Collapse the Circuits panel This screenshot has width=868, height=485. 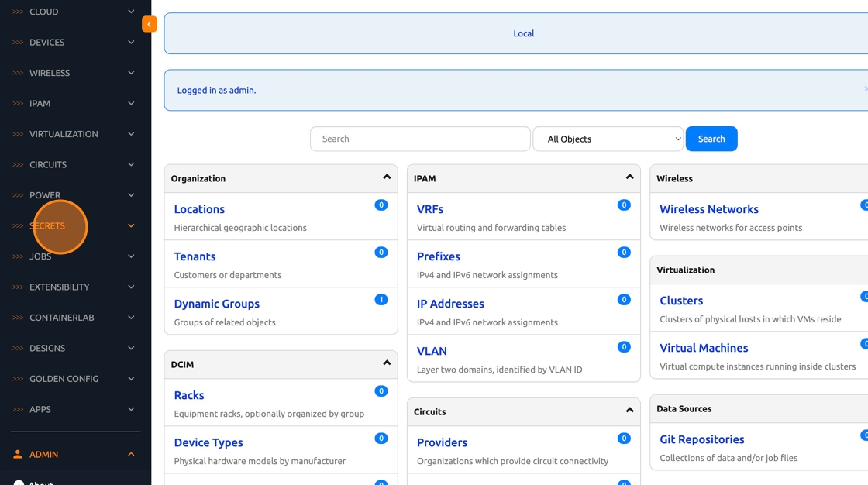[629, 411]
